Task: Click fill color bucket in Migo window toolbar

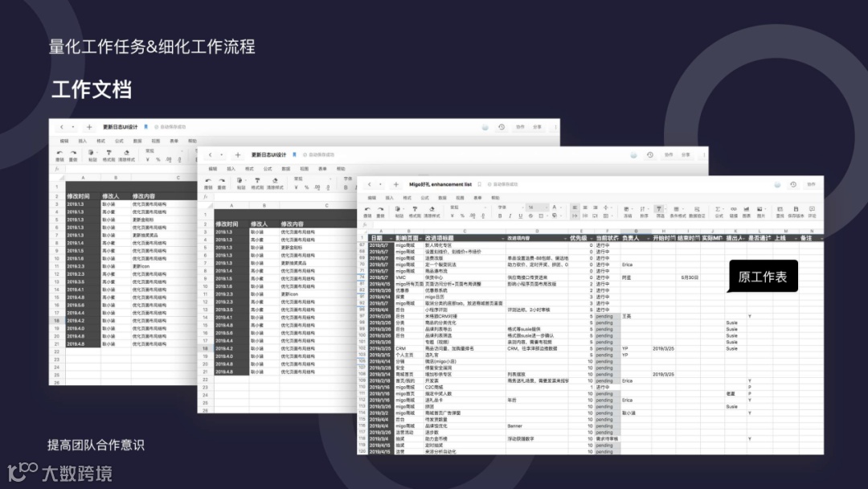Action: (x=554, y=216)
